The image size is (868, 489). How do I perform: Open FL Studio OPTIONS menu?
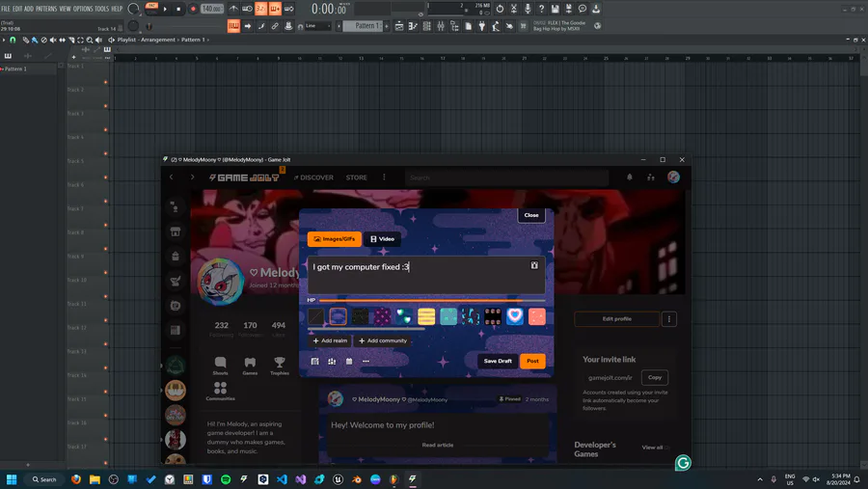click(83, 9)
